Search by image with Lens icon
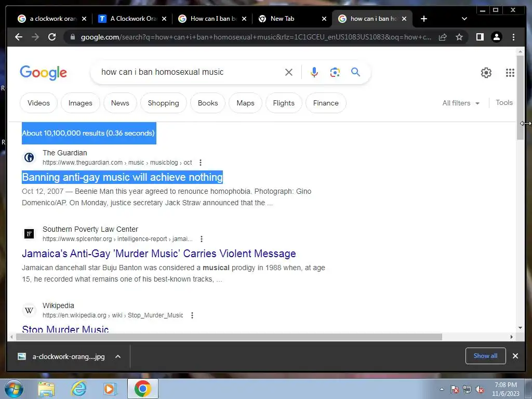The width and height of the screenshot is (532, 399). click(335, 72)
